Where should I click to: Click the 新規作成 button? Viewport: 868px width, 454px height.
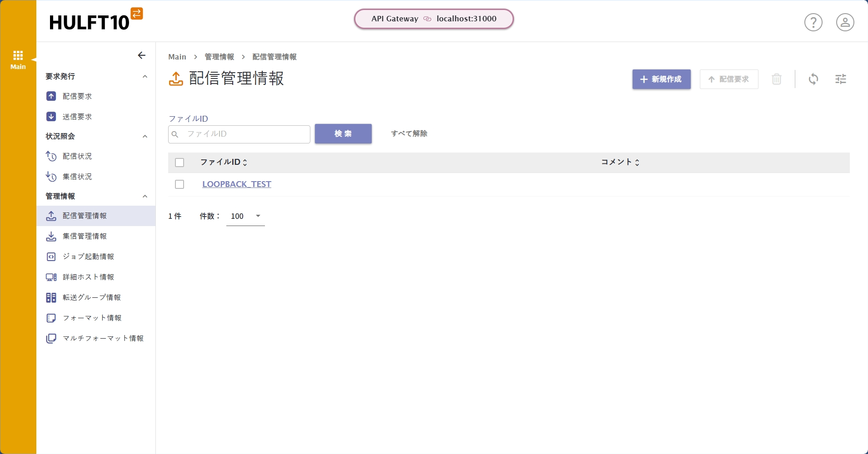tap(661, 79)
